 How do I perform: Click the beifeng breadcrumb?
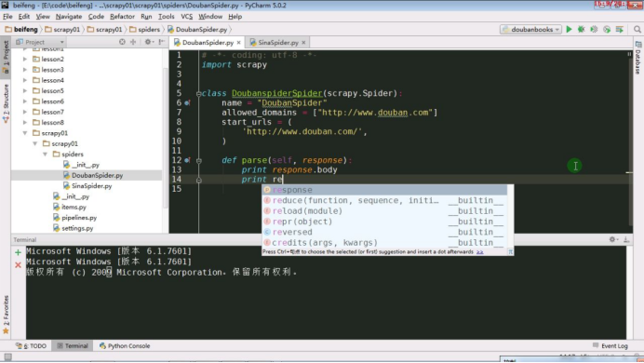(21, 29)
